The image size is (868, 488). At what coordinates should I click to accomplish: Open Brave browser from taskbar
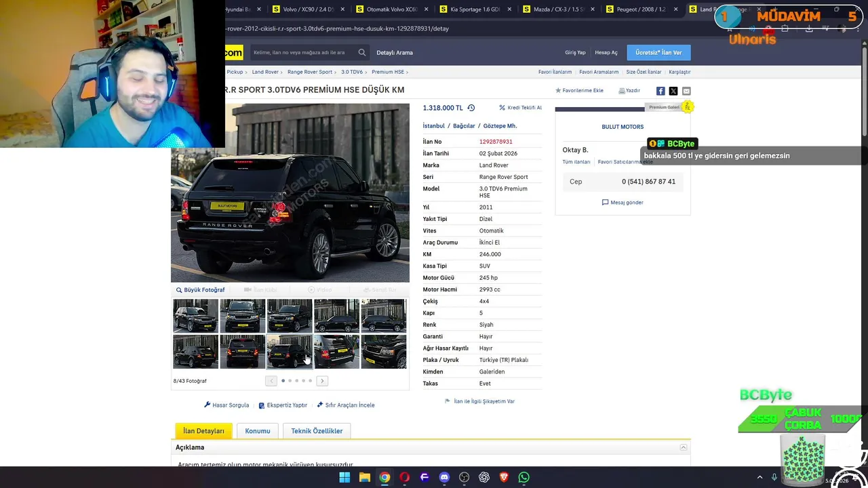click(x=504, y=477)
